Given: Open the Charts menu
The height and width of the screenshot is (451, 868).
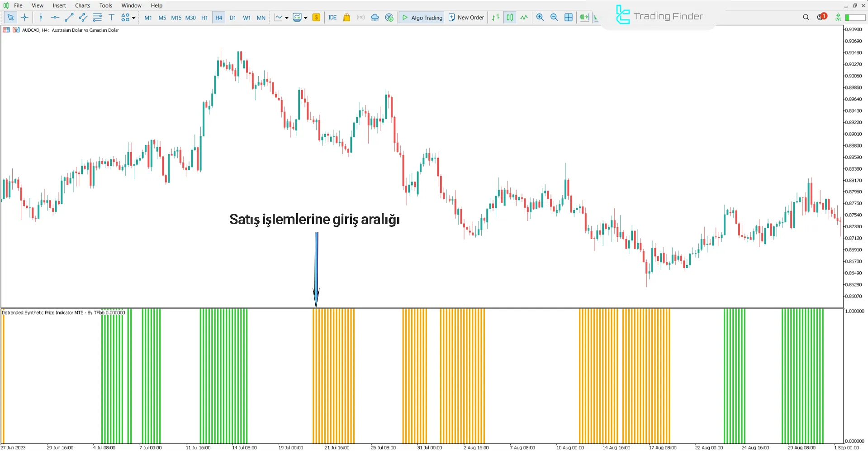Looking at the screenshot, I should click(x=82, y=5).
